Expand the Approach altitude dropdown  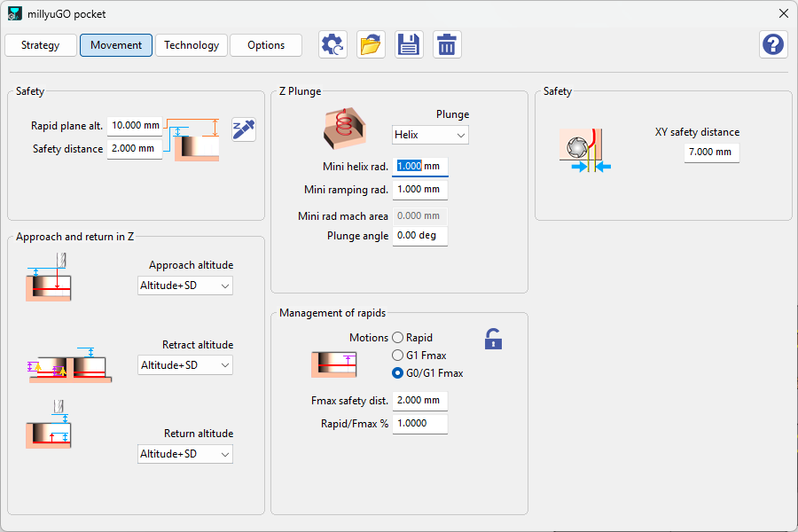coord(185,286)
